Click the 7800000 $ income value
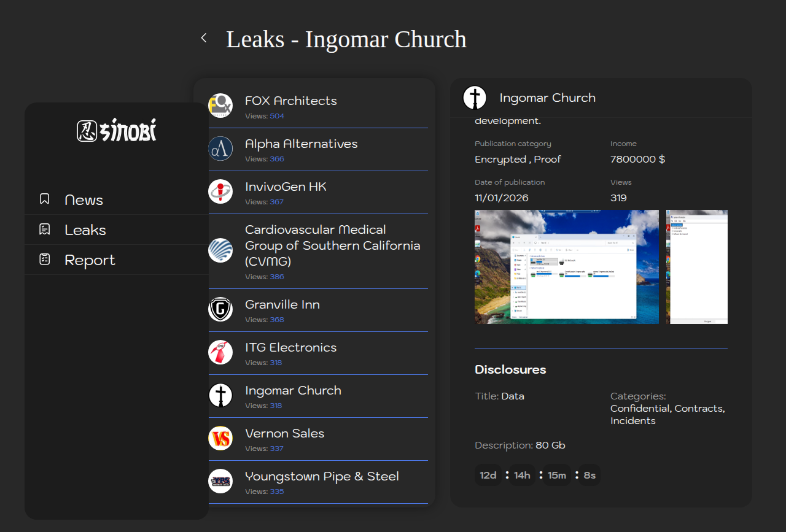The width and height of the screenshot is (786, 532). coord(637,159)
